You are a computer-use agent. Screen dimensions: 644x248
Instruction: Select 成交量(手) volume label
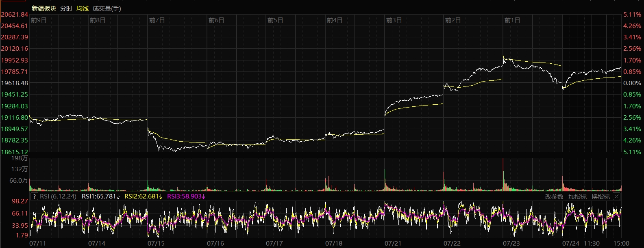pos(107,9)
